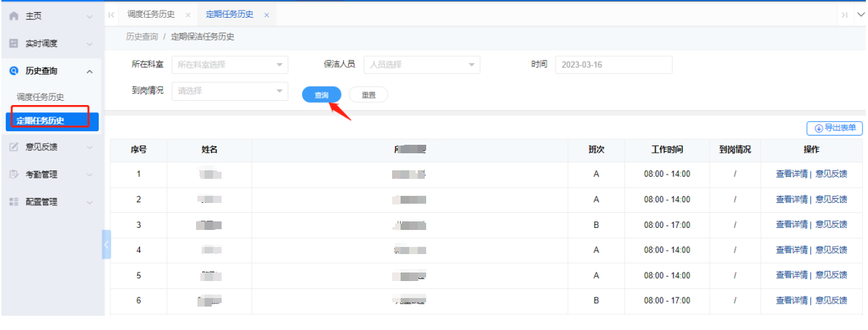Screen dimensions: 868x330
Task: Close the 定期任务历史 tab
Action: click(x=266, y=15)
